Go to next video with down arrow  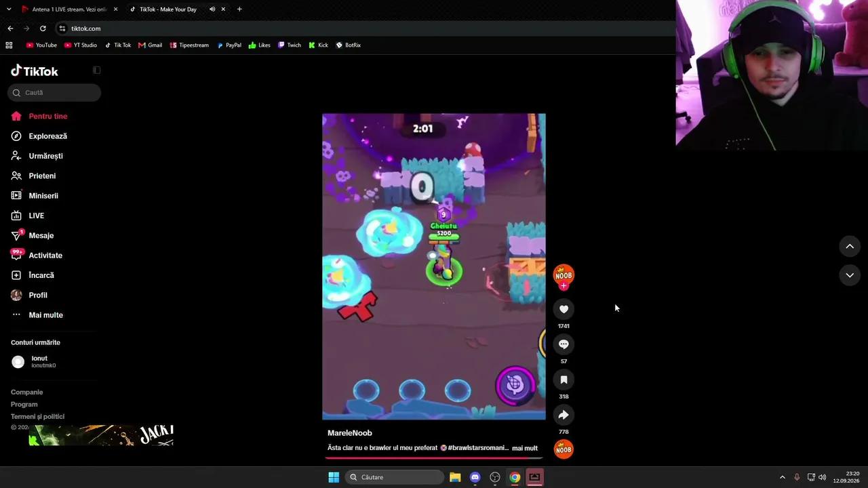[850, 275]
